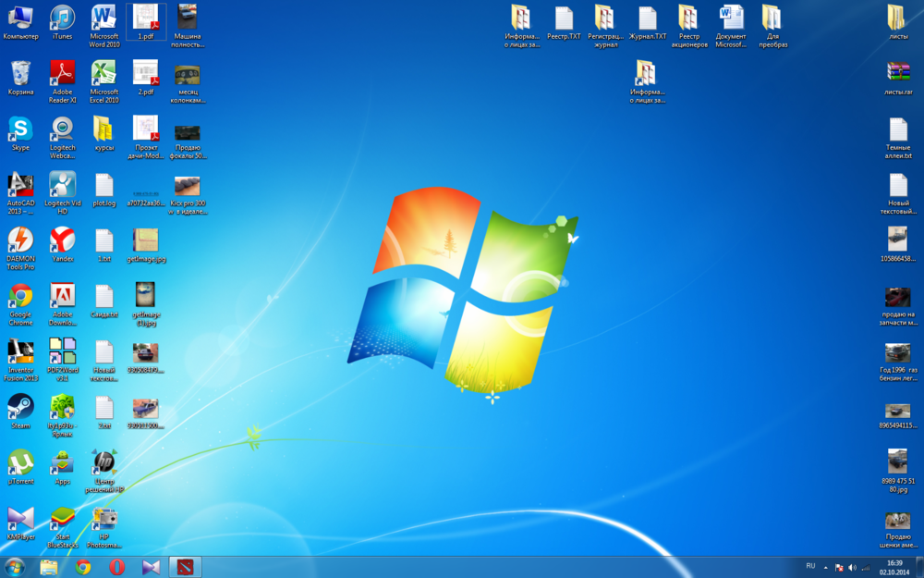Launch uTorrent
Screen dimensions: 924x578
click(x=20, y=462)
